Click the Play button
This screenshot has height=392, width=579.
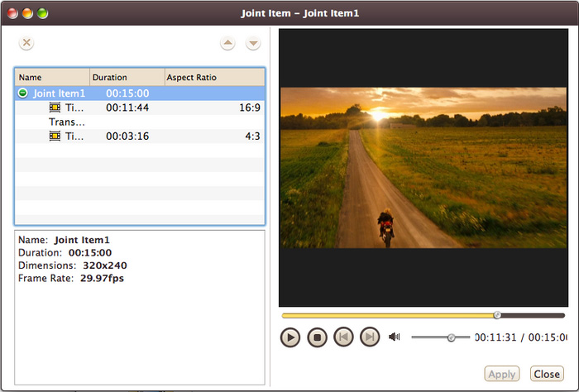(289, 337)
